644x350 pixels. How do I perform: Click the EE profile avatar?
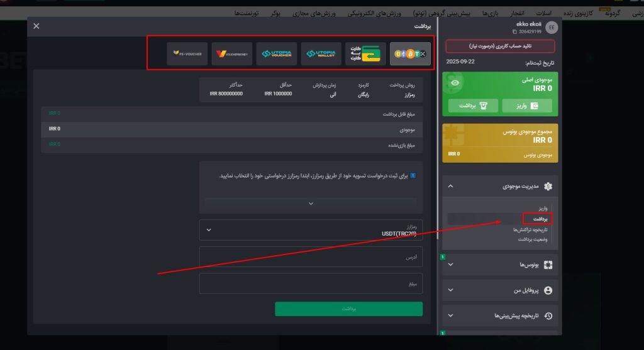click(x=551, y=27)
